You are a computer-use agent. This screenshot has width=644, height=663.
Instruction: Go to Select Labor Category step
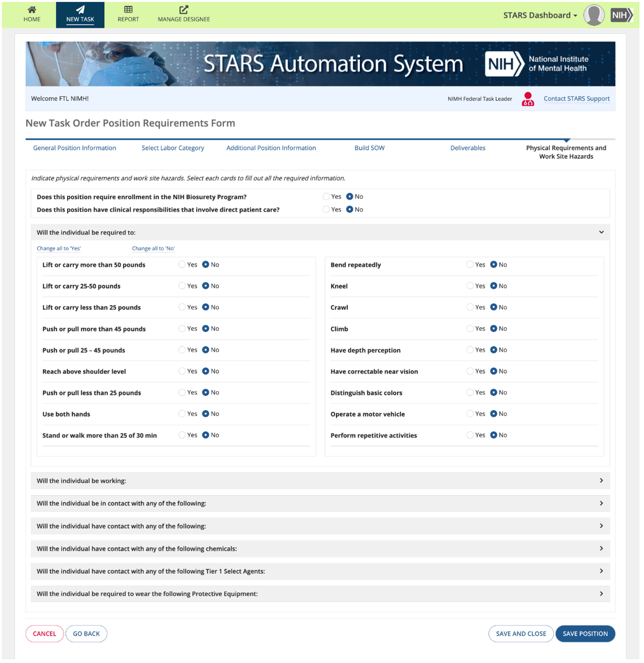coord(173,148)
